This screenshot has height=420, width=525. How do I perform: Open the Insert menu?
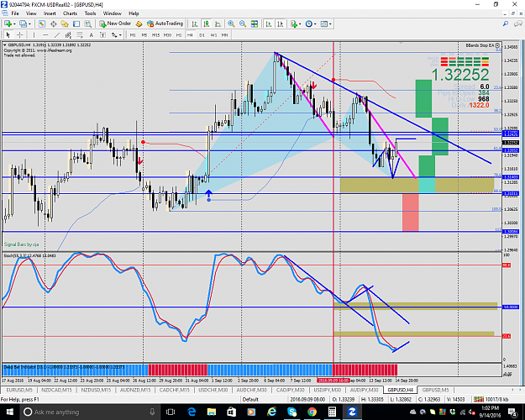pos(50,13)
